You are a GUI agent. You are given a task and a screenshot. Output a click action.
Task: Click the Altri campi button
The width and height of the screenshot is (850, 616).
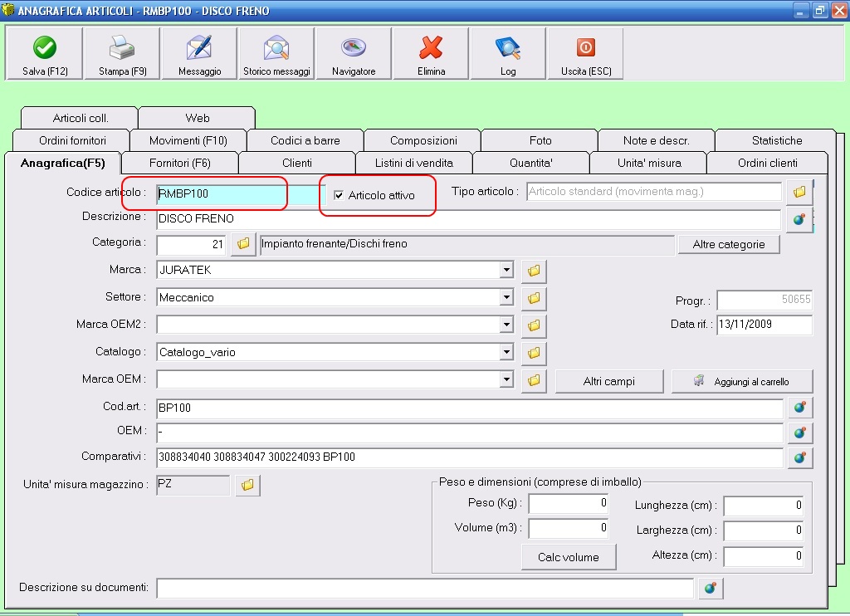608,381
